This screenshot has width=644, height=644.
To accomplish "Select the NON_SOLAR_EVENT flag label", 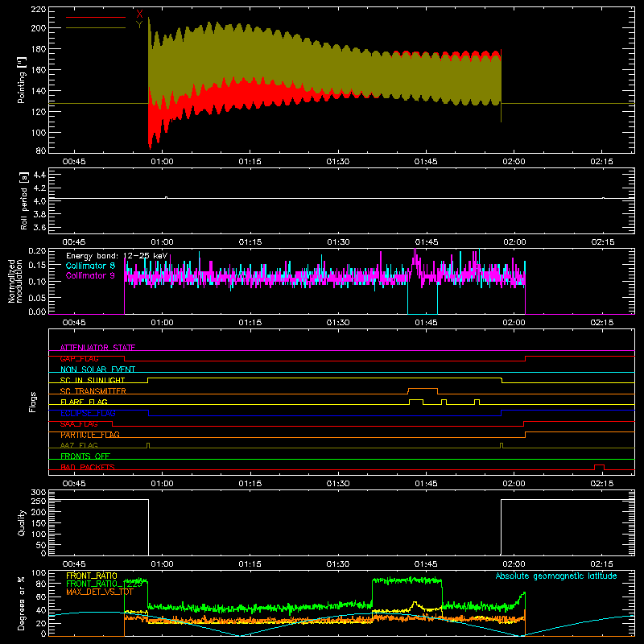I will pyautogui.click(x=97, y=369).
